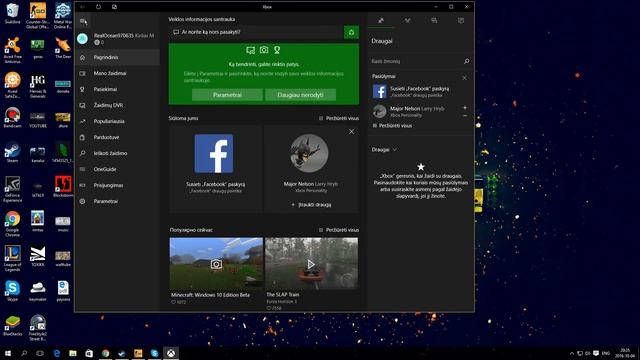
Task: Dismiss the Major Nelson suggestion card
Action: 351,132
